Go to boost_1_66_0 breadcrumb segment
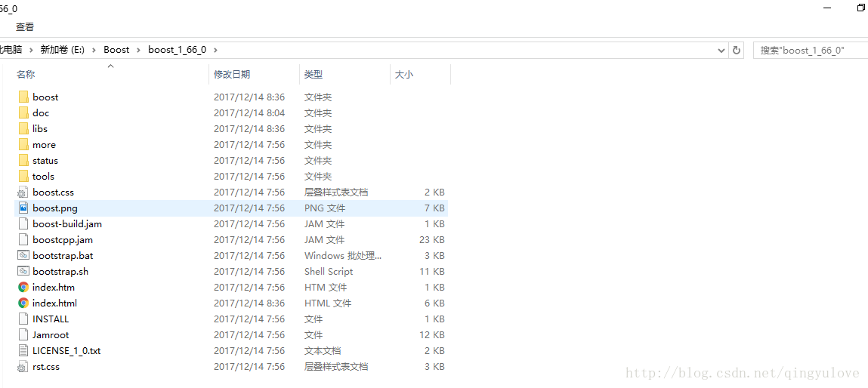 [x=177, y=50]
